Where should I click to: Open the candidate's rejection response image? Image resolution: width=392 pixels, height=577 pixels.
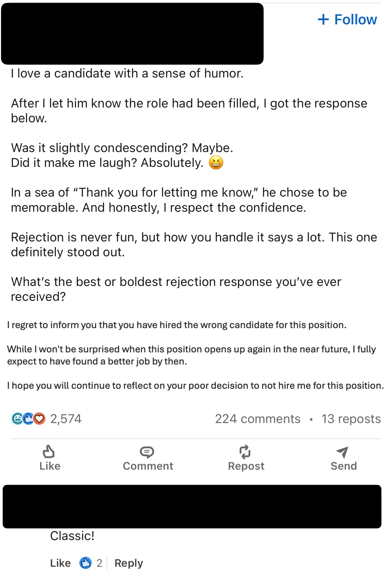pos(195,355)
